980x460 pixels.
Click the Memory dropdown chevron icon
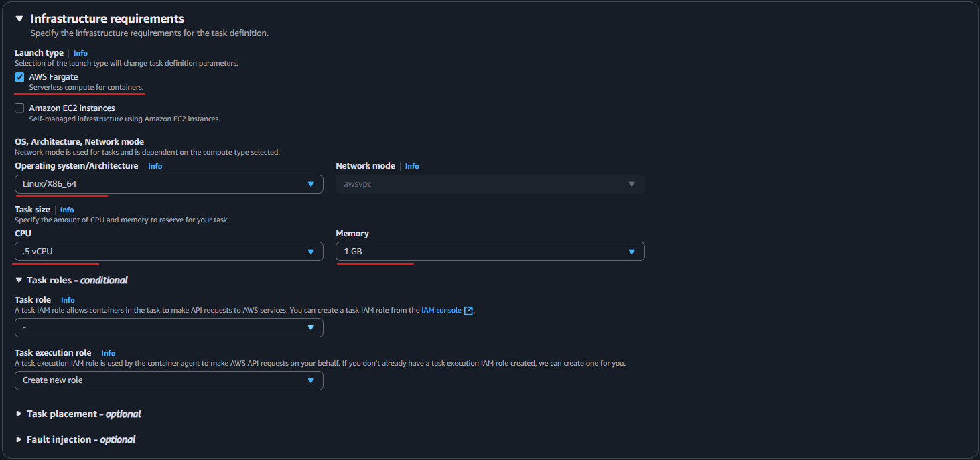pos(630,251)
